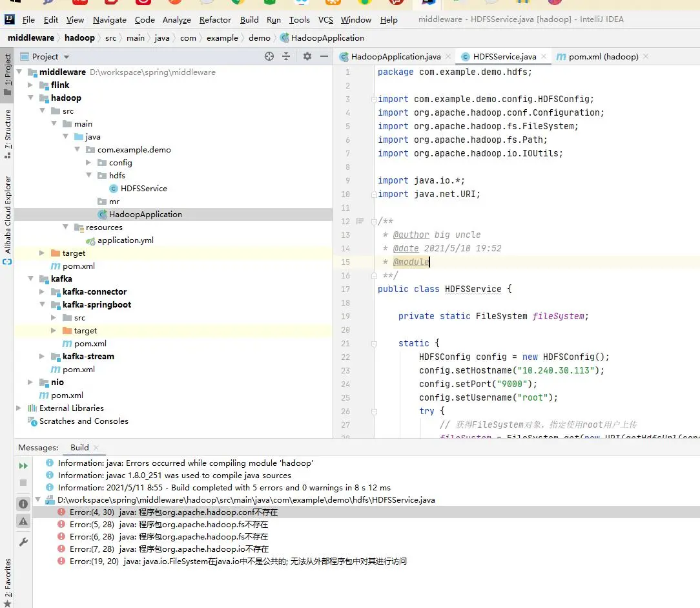This screenshot has width=700, height=608.
Task: Rerun the build with green arrows icon
Action: pos(23,466)
